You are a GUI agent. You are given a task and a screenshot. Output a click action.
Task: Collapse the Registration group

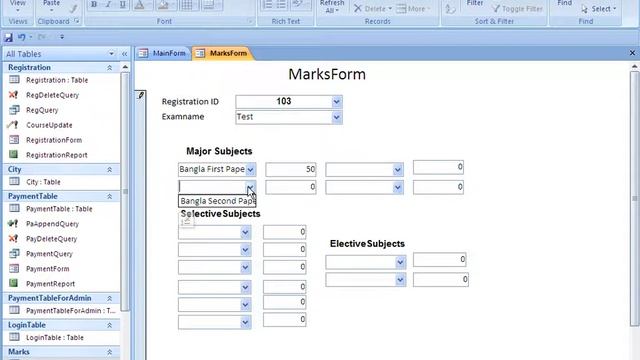point(109,68)
